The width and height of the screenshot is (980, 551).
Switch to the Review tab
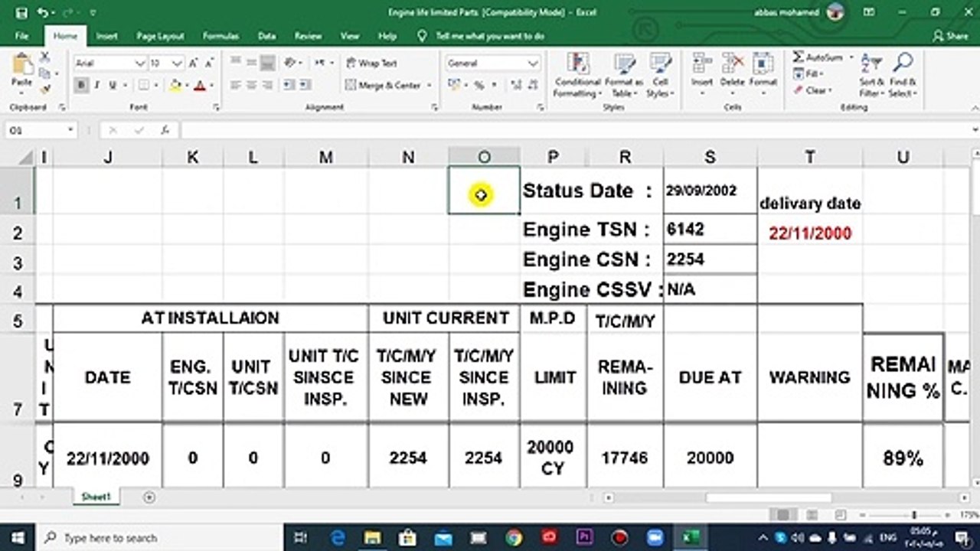308,36
